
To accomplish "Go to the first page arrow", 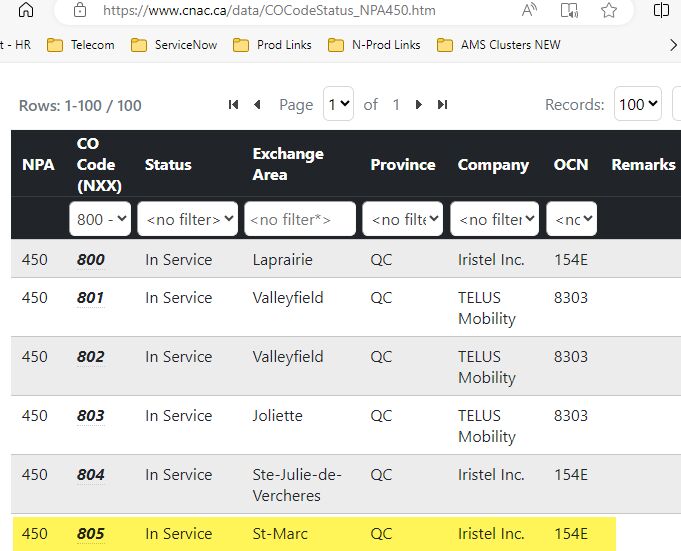I will point(233,105).
